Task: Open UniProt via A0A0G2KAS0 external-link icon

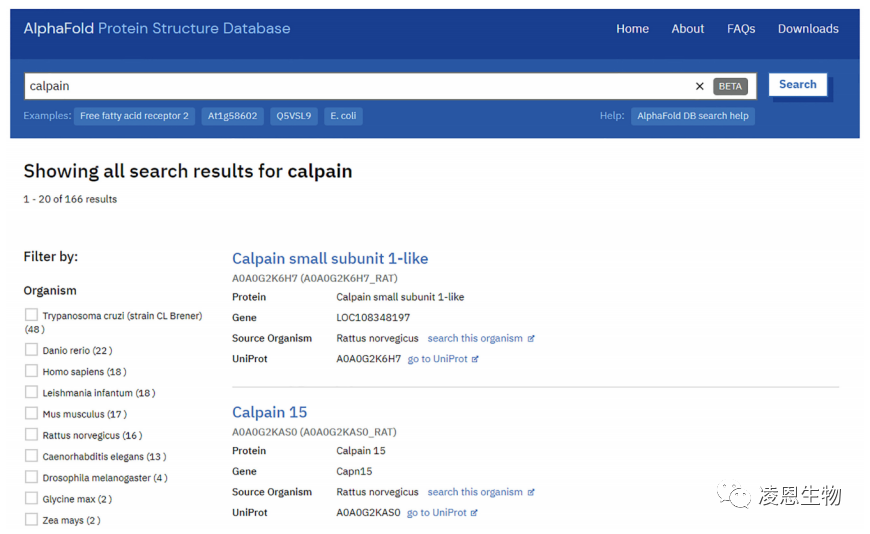Action: click(474, 513)
